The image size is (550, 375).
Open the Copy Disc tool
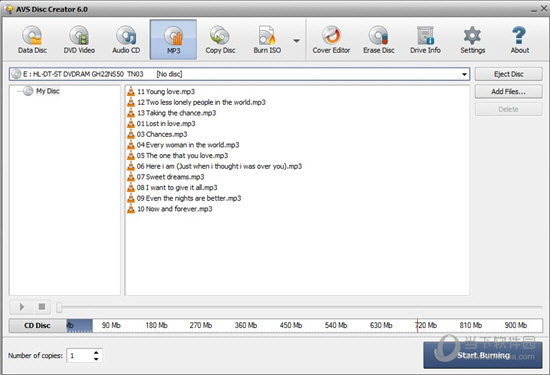[x=220, y=40]
